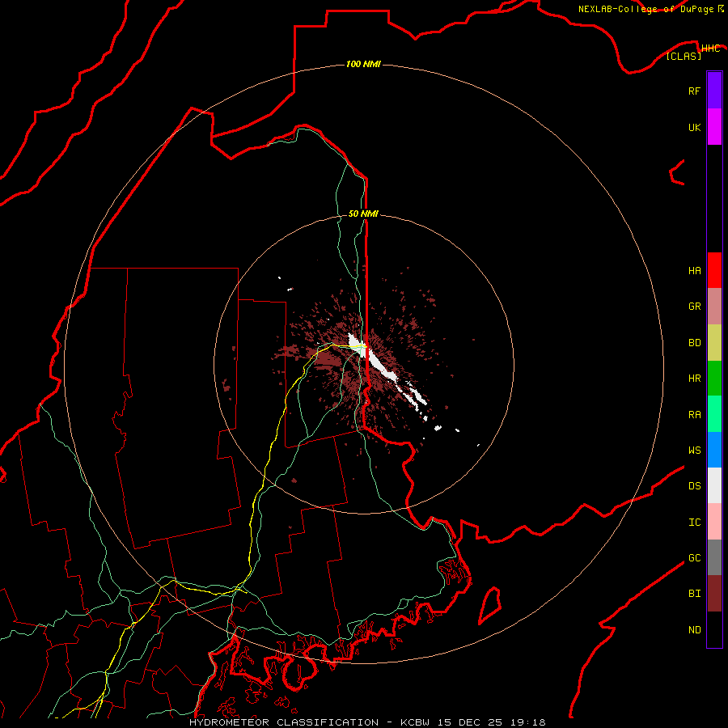The image size is (728, 728).
Task: Click the DS white legend swatch
Action: click(x=714, y=485)
